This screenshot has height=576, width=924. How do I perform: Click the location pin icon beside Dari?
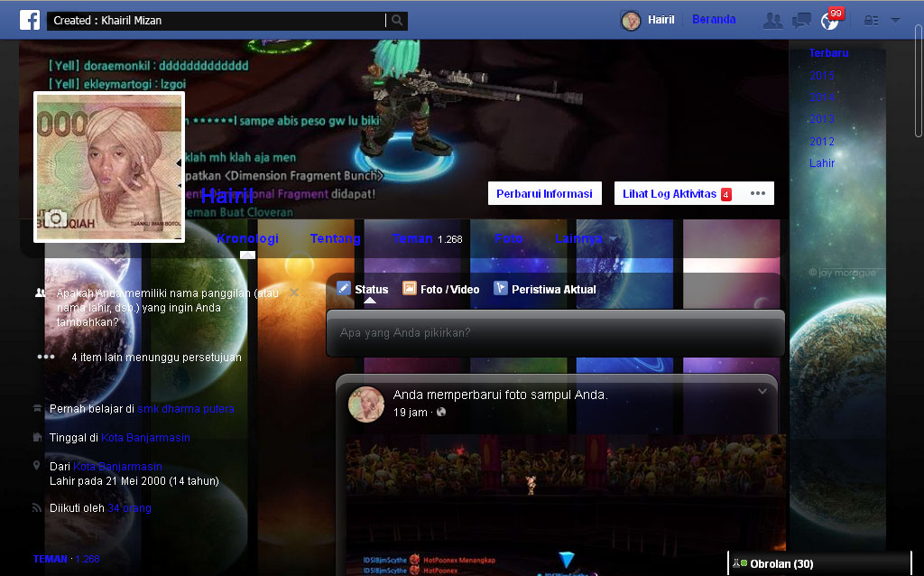tap(37, 466)
